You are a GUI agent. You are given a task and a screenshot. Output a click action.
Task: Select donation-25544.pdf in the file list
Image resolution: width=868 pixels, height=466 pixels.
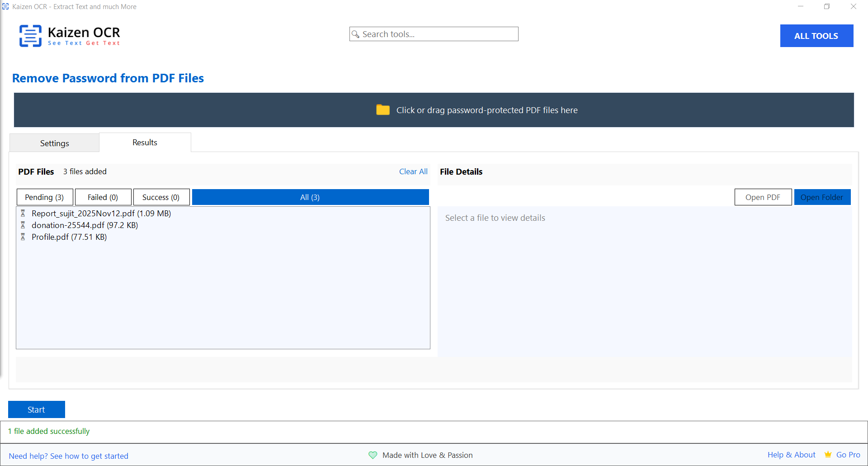(85, 225)
